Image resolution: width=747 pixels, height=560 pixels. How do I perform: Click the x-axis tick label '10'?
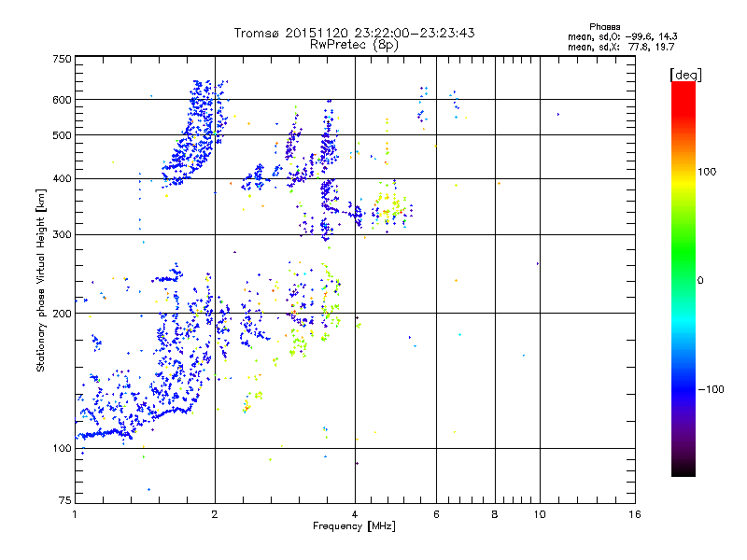[540, 514]
